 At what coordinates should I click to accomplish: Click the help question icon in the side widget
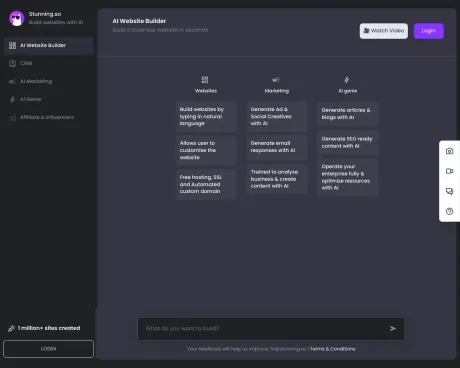449,211
